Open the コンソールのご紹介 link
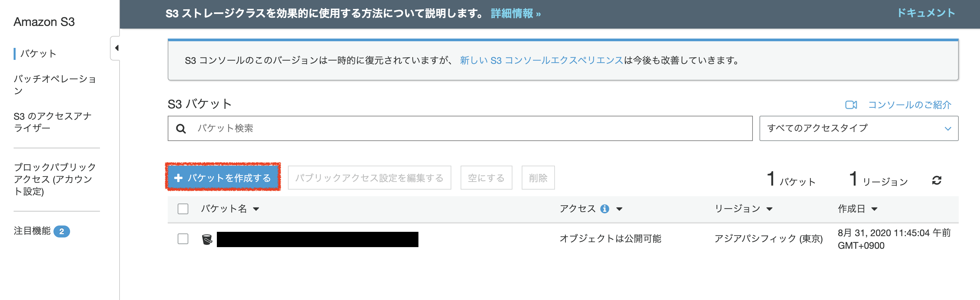 [x=910, y=105]
